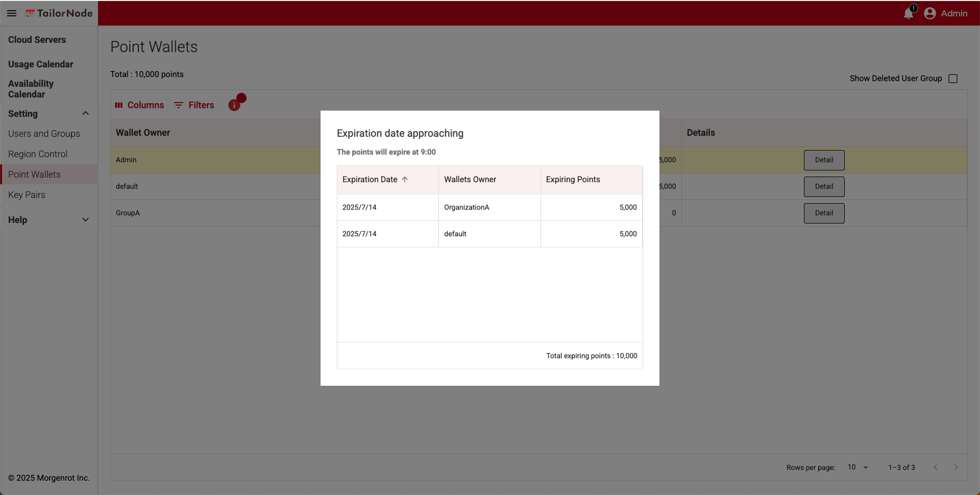Click the 1–3 of 3 pagination text
Image resolution: width=980 pixels, height=495 pixels.
click(901, 467)
